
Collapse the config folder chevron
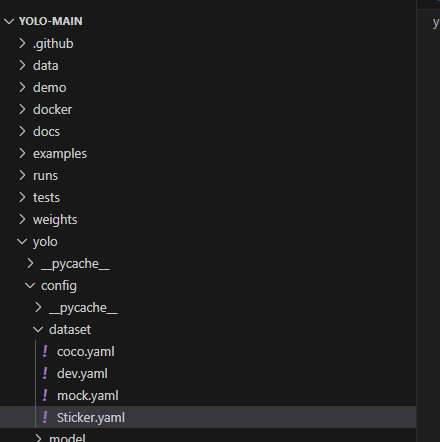(30, 285)
